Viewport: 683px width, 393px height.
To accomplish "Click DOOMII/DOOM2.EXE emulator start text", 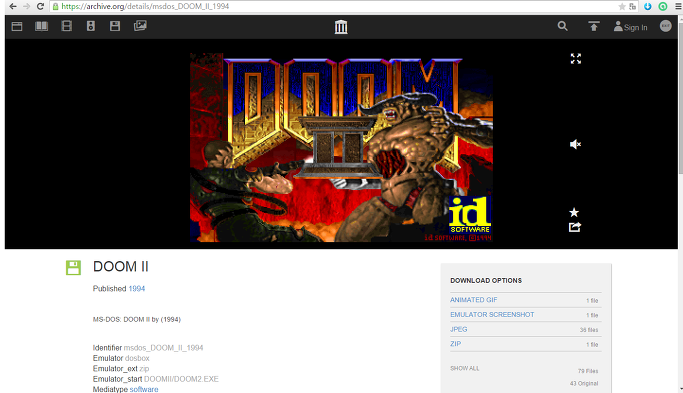I will click(181, 379).
